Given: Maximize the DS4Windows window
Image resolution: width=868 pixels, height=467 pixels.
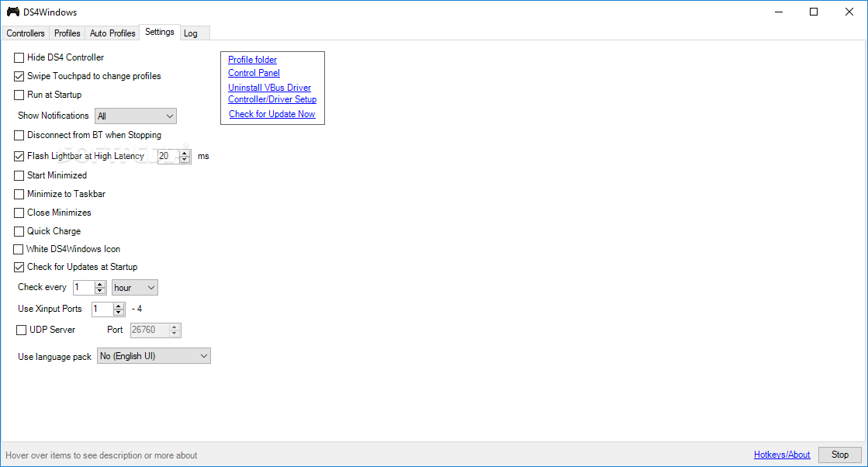Looking at the screenshot, I should point(813,12).
